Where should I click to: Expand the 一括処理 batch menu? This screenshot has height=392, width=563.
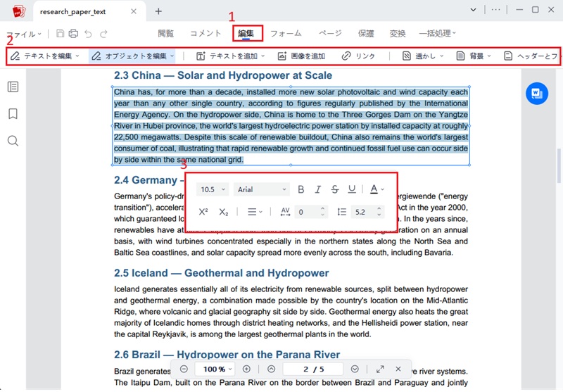coord(437,33)
